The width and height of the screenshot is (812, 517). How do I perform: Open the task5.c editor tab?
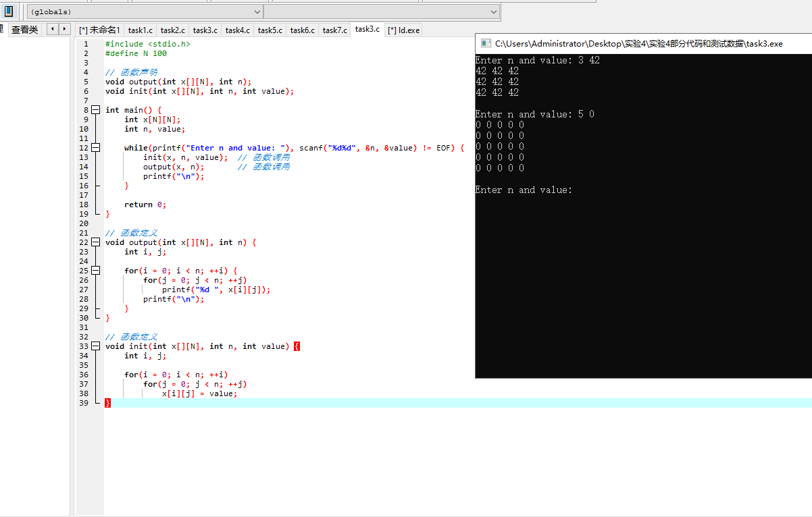270,30
